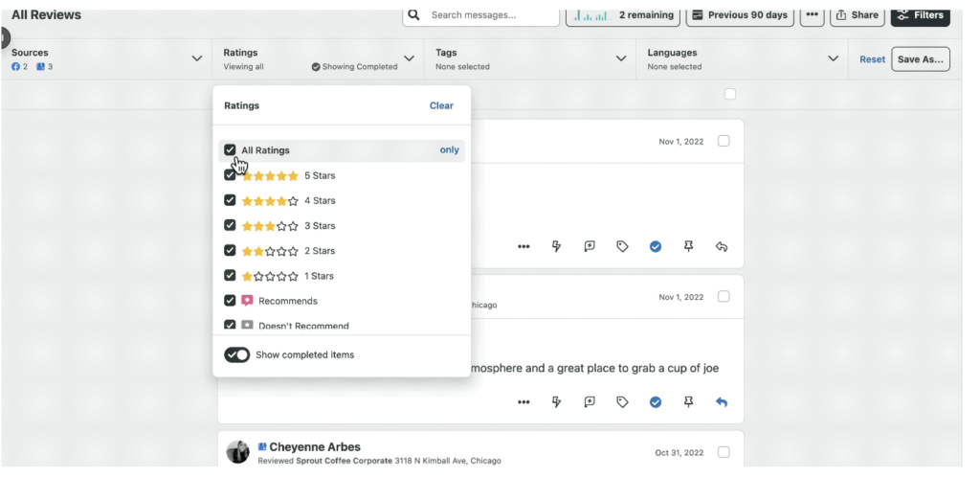Mark second review complete with checkmark icon

click(656, 402)
